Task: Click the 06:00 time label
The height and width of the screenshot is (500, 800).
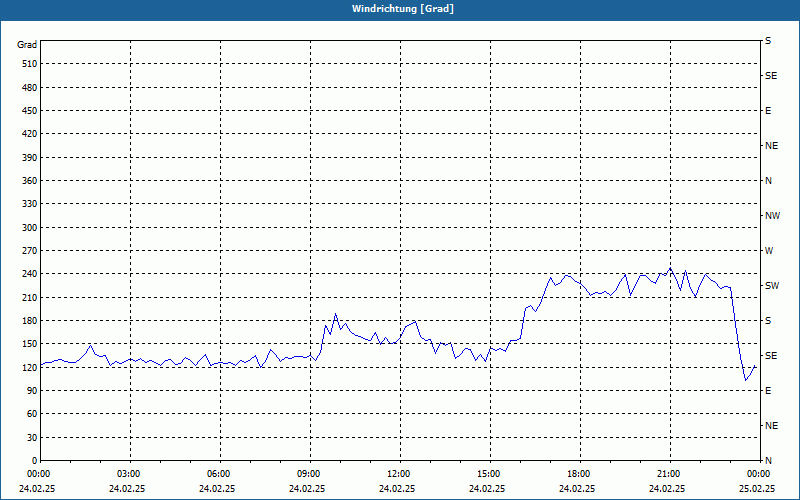Action: click(x=220, y=474)
